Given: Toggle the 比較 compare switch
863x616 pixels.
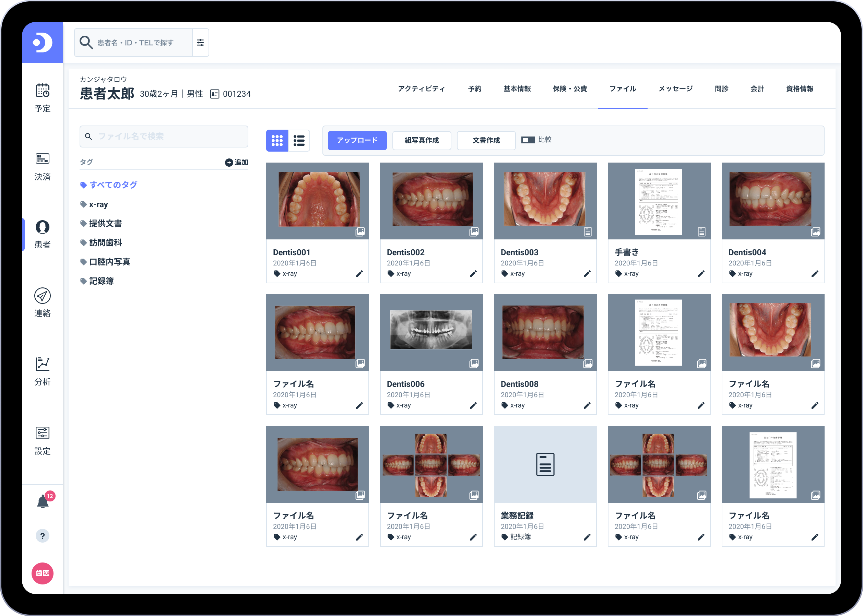Looking at the screenshot, I should tap(528, 140).
